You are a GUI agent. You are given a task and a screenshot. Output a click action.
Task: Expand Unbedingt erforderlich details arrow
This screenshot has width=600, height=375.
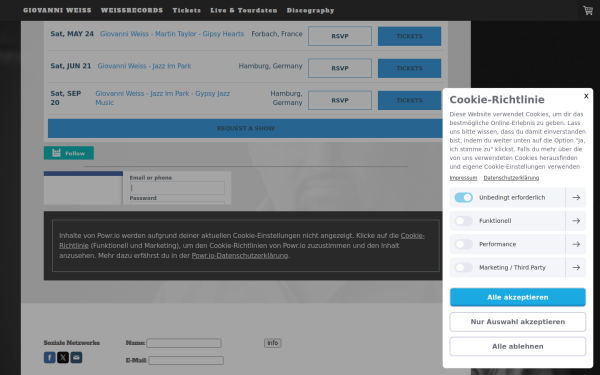point(576,197)
